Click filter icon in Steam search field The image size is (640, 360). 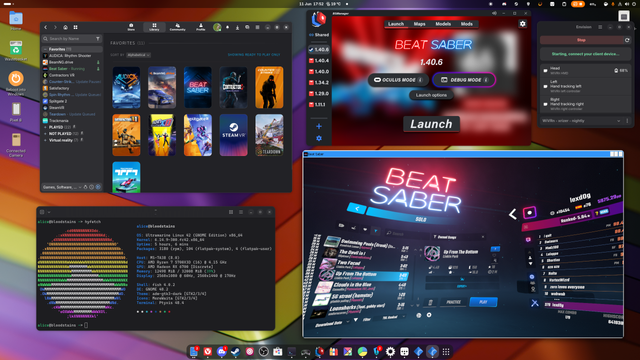coord(98,39)
